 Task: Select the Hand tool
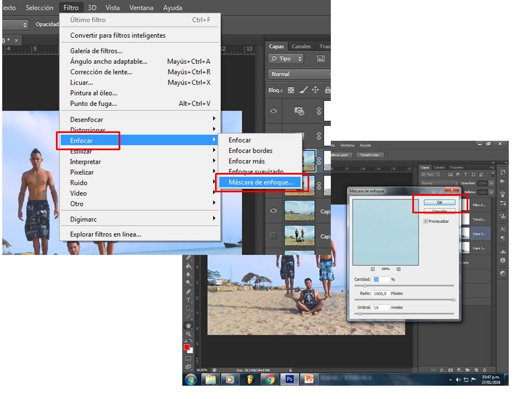188,326
